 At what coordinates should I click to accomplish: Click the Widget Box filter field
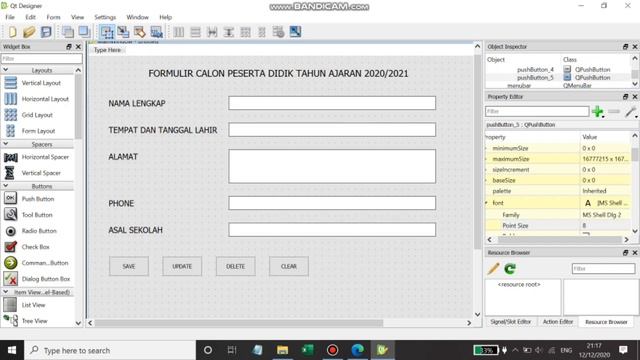pyautogui.click(x=41, y=58)
